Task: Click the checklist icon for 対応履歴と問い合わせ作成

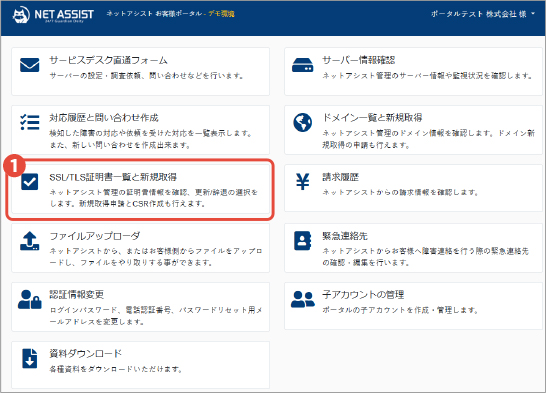Action: pos(30,123)
